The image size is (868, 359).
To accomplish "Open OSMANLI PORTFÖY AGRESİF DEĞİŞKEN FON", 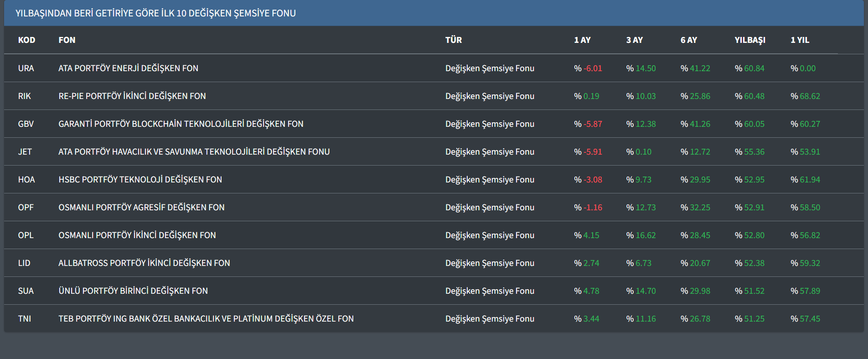I will [141, 208].
